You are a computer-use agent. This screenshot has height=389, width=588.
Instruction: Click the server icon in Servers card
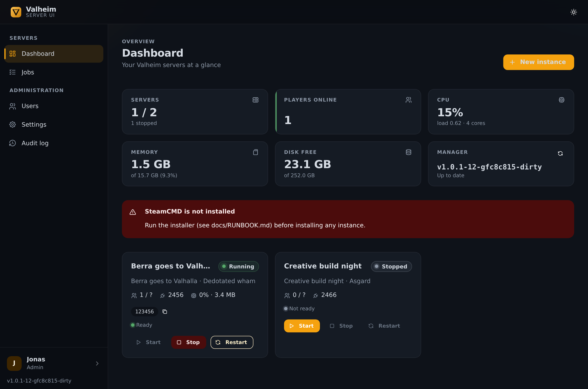[x=255, y=100]
